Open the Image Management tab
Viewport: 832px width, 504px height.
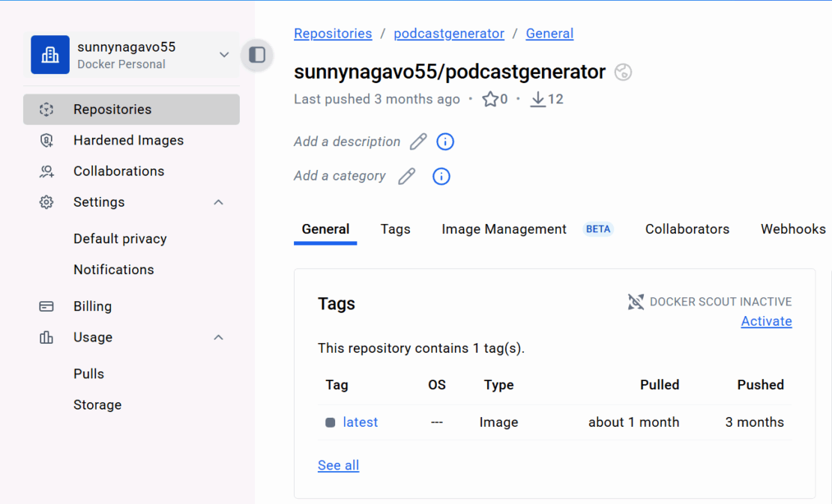pyautogui.click(x=504, y=229)
